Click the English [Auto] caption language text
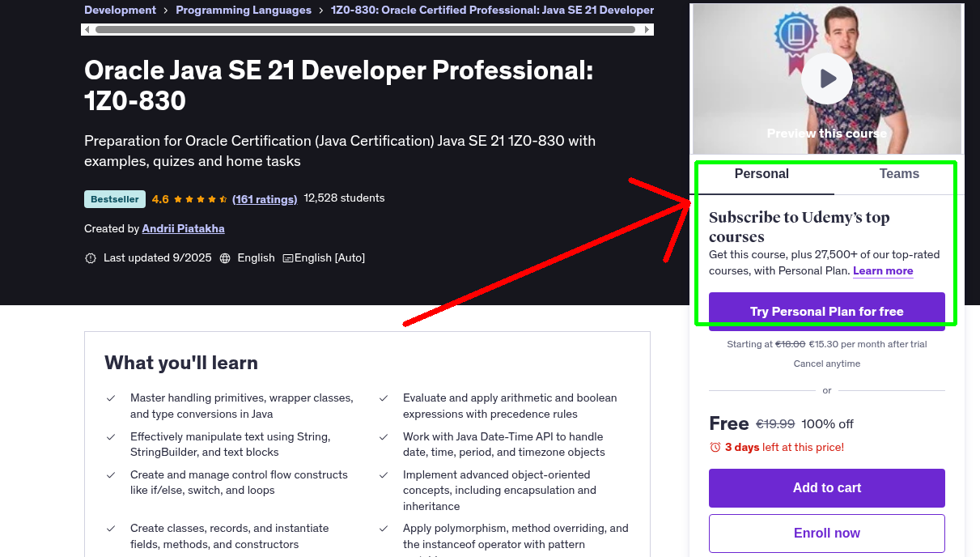The width and height of the screenshot is (980, 557). coord(329,258)
